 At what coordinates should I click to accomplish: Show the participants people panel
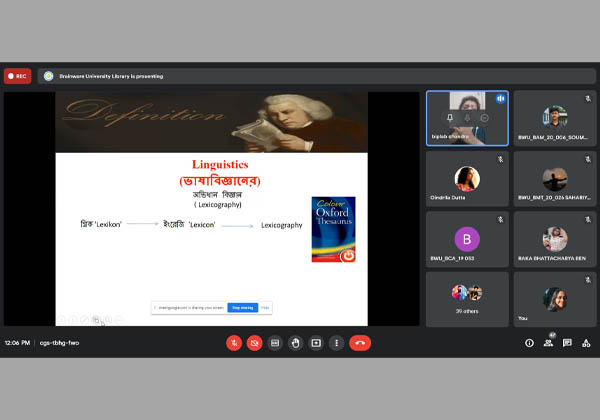[x=549, y=342]
